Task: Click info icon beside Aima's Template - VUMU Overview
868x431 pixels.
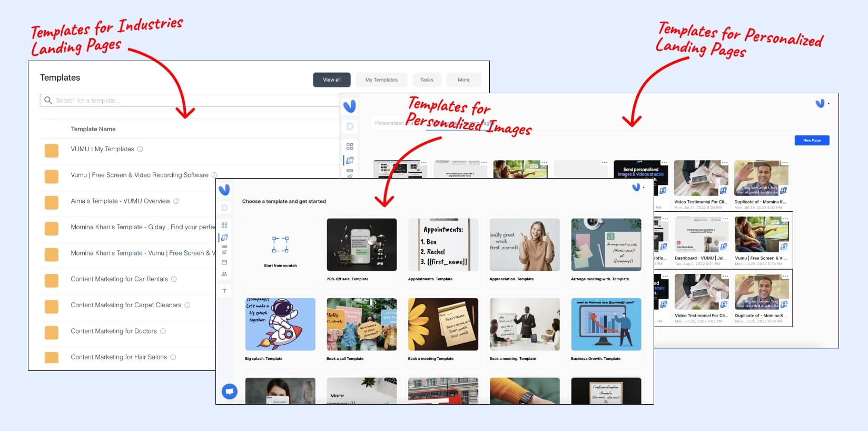Action: pyautogui.click(x=176, y=201)
